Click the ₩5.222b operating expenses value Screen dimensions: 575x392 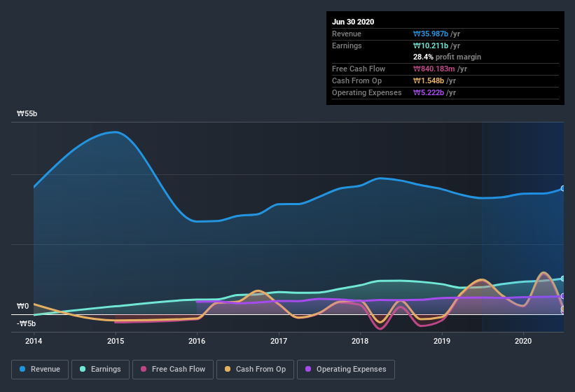429,92
